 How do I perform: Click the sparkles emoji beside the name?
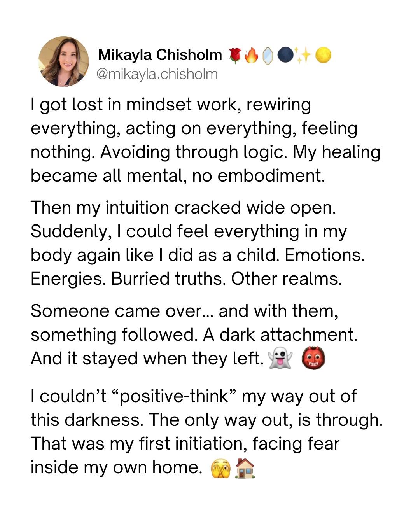[x=304, y=55]
